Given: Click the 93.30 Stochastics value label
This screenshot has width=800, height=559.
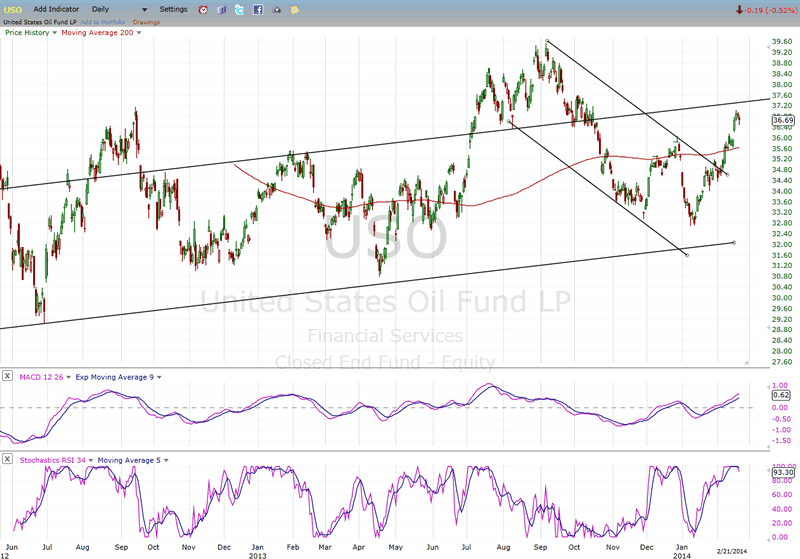Looking at the screenshot, I should click(783, 472).
